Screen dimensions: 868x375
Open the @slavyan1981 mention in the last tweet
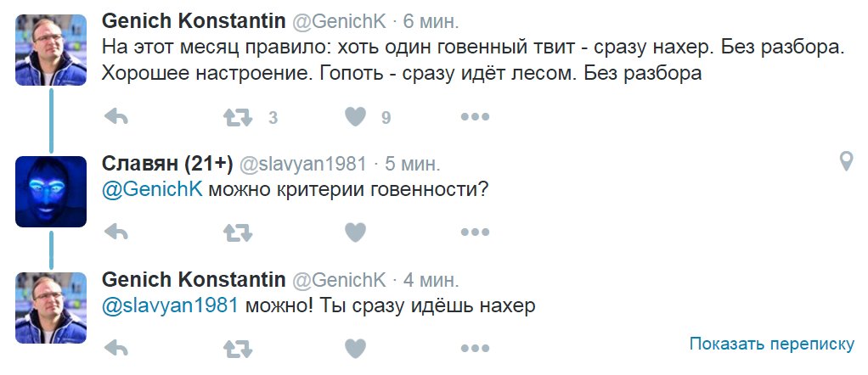(x=169, y=305)
